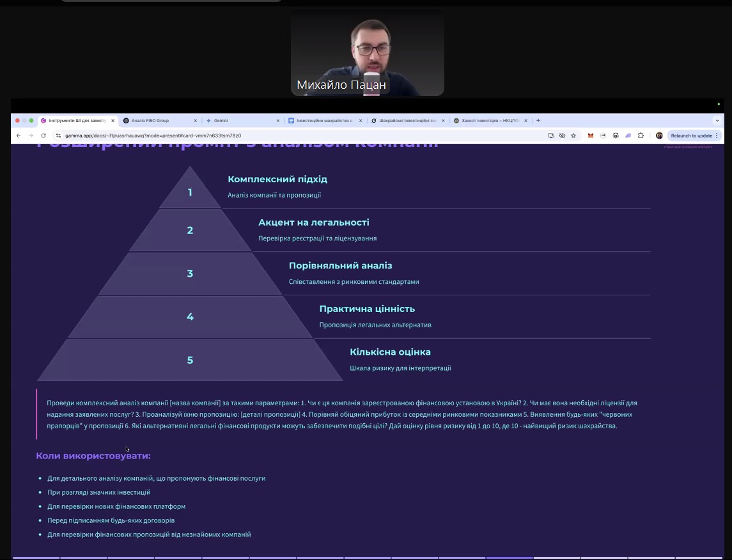Close the Шахрайські інвестиційні tab
The height and width of the screenshot is (560, 732).
(x=443, y=120)
